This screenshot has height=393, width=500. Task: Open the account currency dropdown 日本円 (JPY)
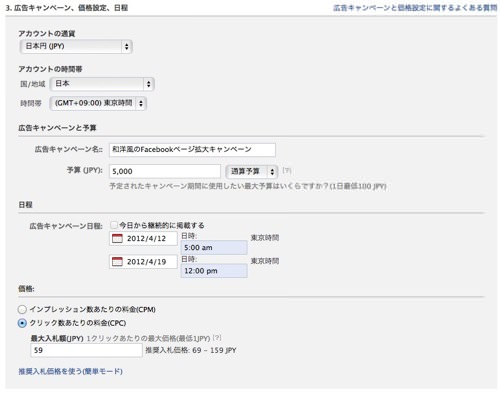[x=76, y=46]
